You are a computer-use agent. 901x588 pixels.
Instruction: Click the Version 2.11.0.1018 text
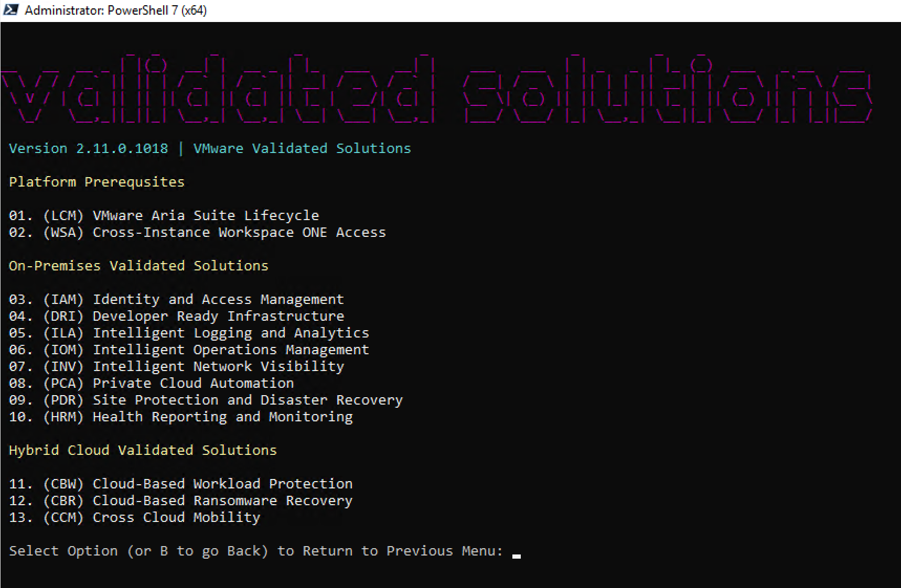pos(89,149)
